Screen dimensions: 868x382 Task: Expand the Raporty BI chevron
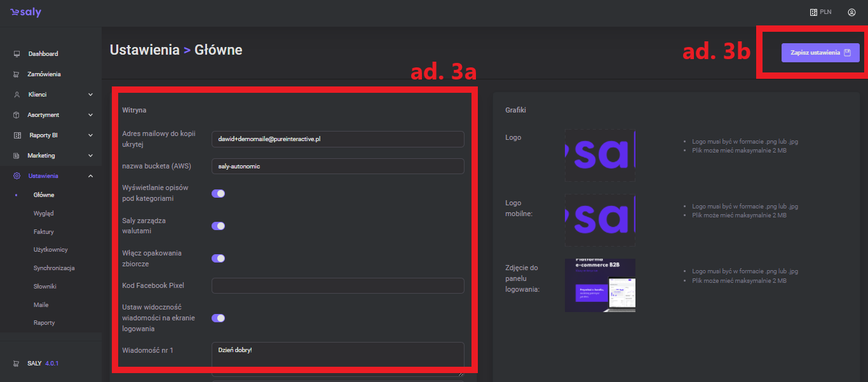[x=90, y=135]
